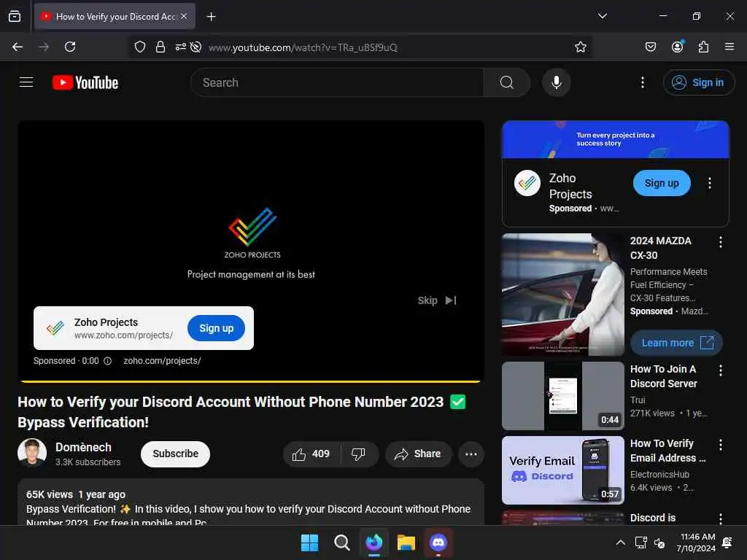Bookmark this page with the star icon
This screenshot has height=560, width=747.
pos(580,47)
